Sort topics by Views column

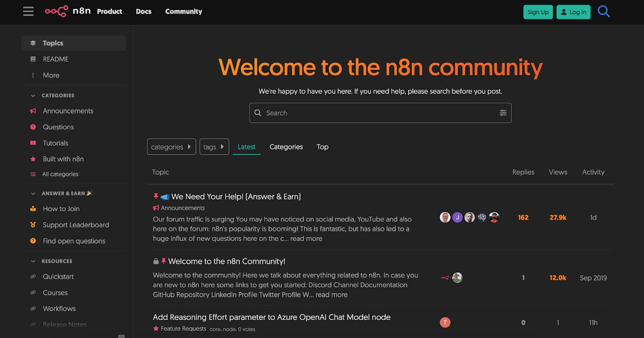tap(558, 172)
